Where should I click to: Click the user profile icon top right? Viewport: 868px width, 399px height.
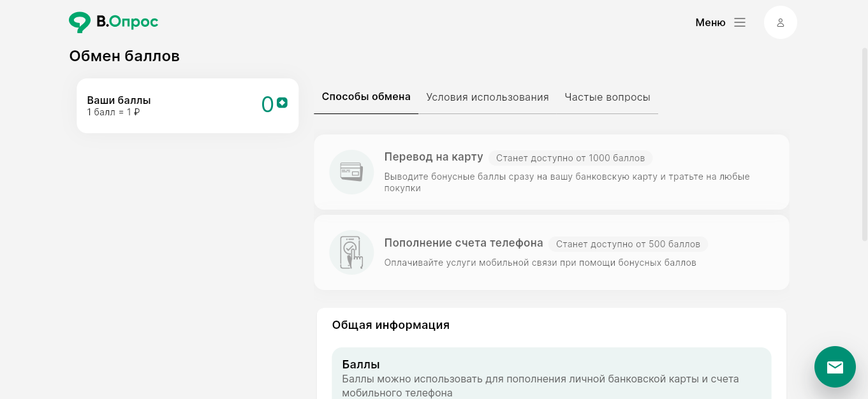(780, 22)
